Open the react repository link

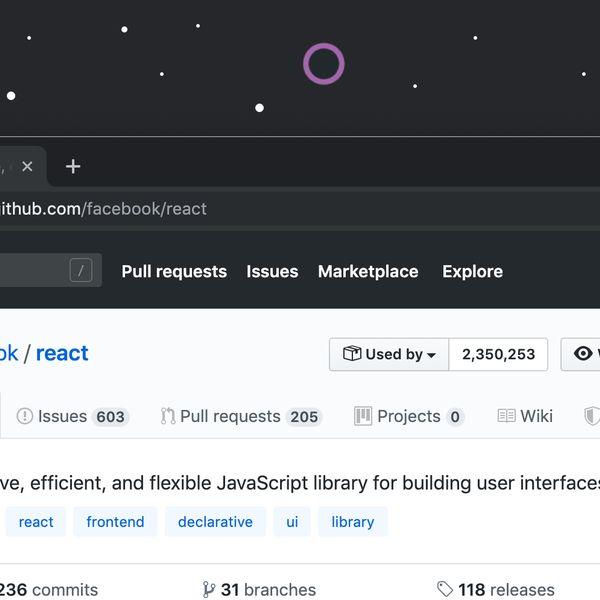point(62,353)
